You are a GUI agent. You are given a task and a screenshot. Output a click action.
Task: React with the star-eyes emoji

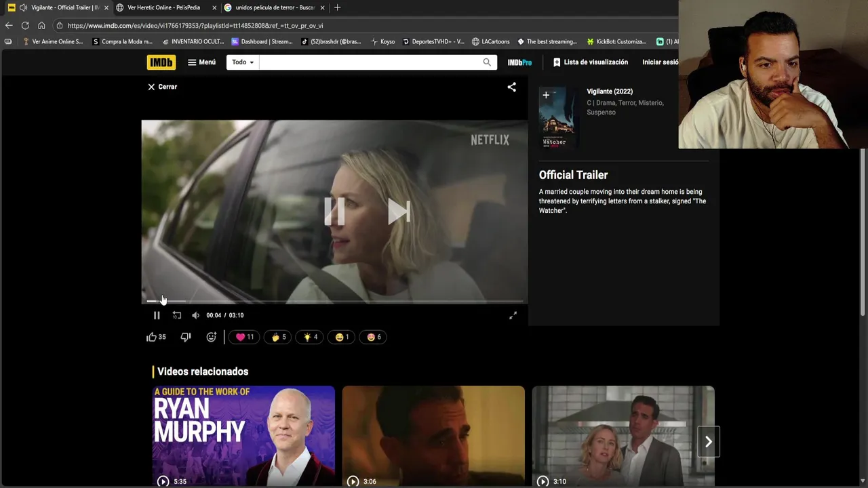[x=374, y=337]
